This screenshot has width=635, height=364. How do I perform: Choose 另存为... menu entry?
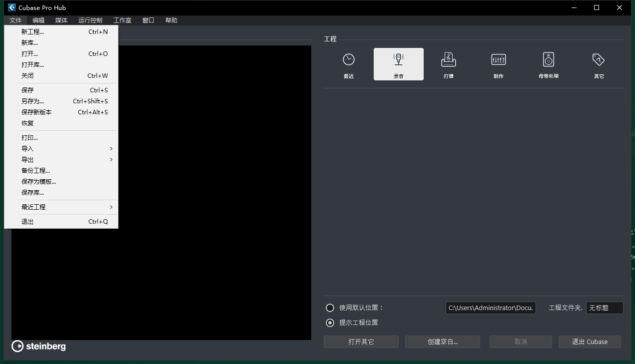click(x=61, y=101)
